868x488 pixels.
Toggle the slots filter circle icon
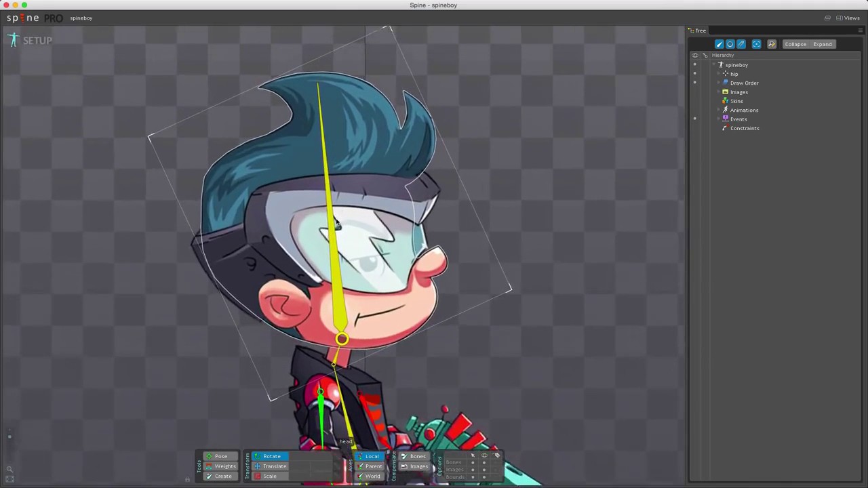730,44
